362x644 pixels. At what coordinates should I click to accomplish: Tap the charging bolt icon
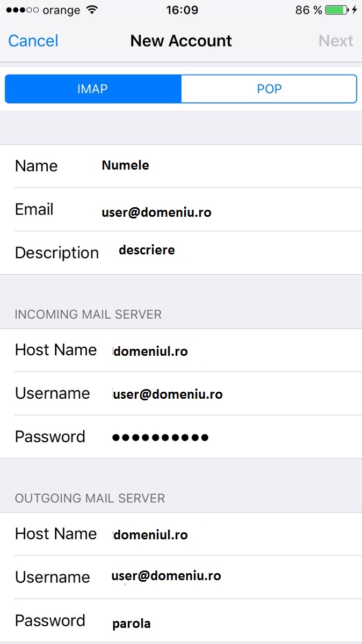pyautogui.click(x=354, y=10)
